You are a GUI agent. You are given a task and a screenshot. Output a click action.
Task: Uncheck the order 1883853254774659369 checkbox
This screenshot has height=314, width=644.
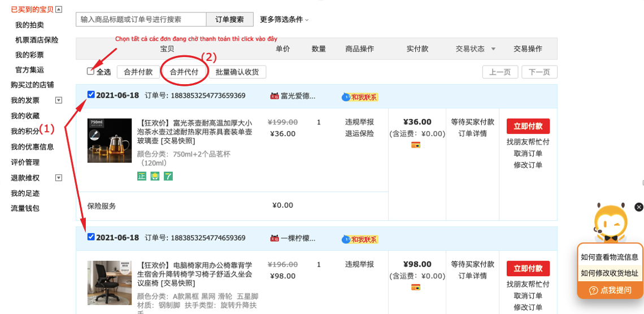pyautogui.click(x=91, y=237)
